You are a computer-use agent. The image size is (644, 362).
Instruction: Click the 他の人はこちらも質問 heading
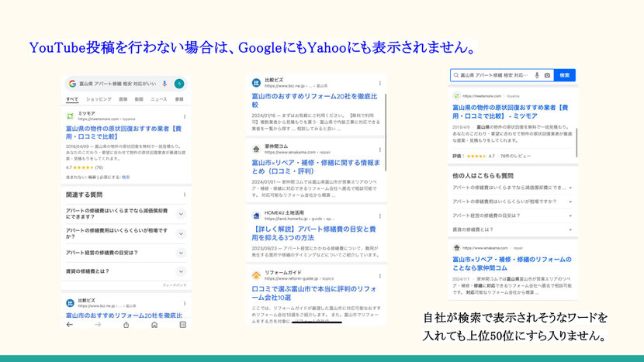[x=483, y=176]
